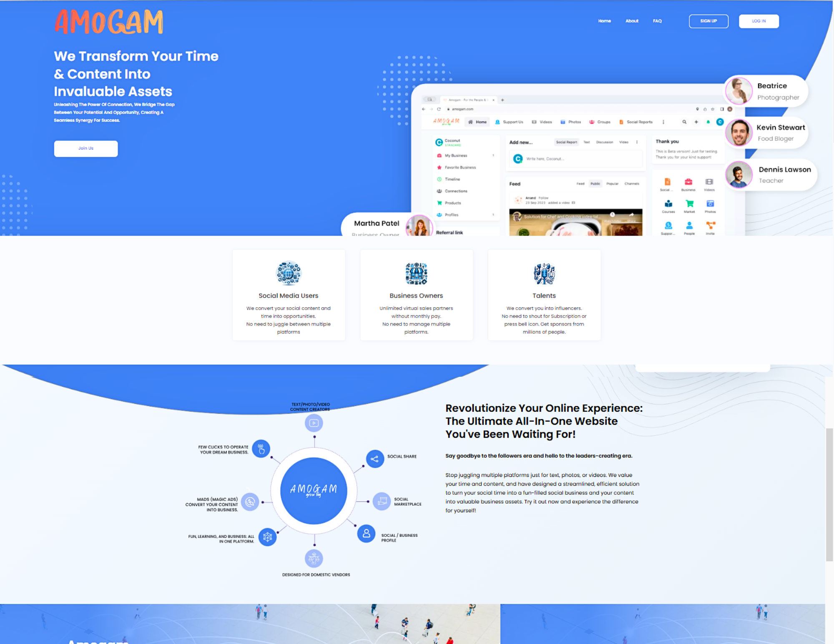This screenshot has height=644, width=834.
Task: Click the Home navigation tab
Action: (604, 20)
